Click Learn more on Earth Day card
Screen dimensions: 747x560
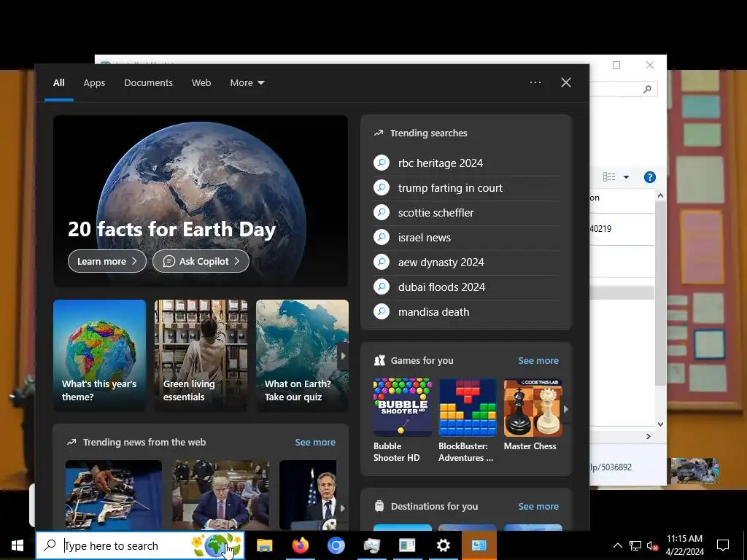(107, 261)
